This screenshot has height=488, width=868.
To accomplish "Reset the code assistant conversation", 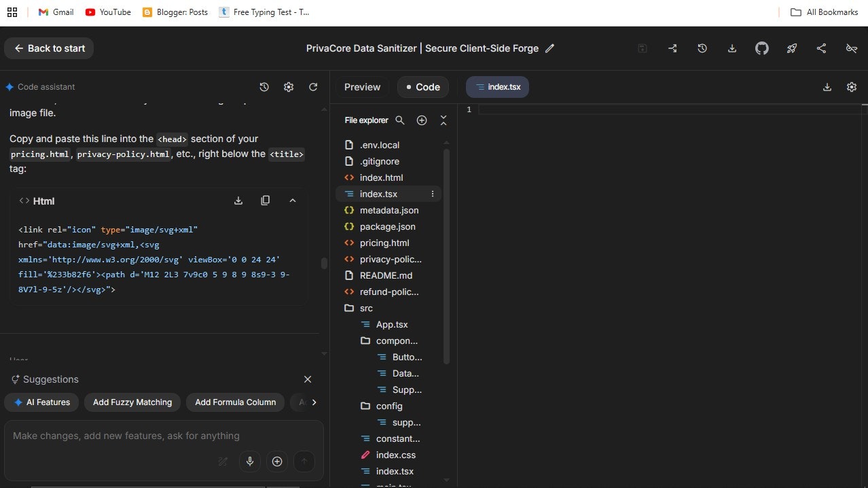I will coord(313,87).
